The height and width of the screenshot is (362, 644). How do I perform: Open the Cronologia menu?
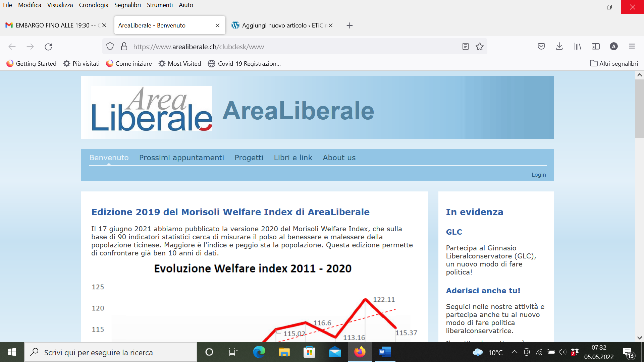pos(94,5)
